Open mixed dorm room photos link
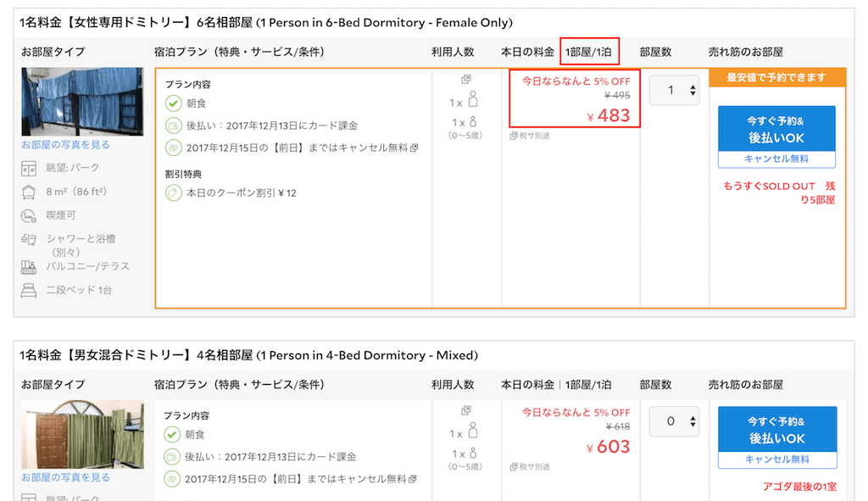The width and height of the screenshot is (868, 501). pyautogui.click(x=65, y=477)
